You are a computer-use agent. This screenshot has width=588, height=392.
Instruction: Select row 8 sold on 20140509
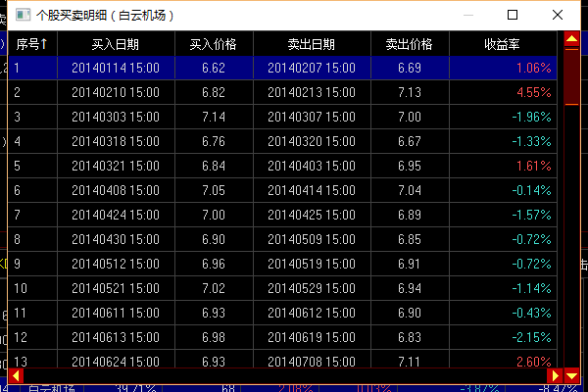point(311,239)
